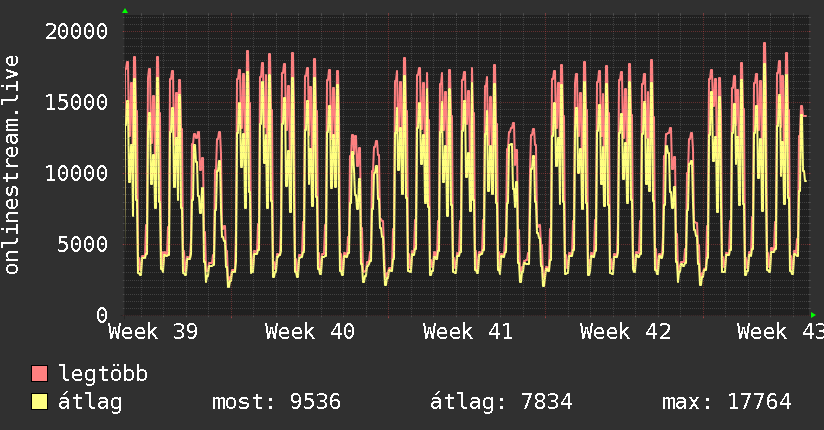Click the onlinestream.live vertical axis title

[x=11, y=165]
